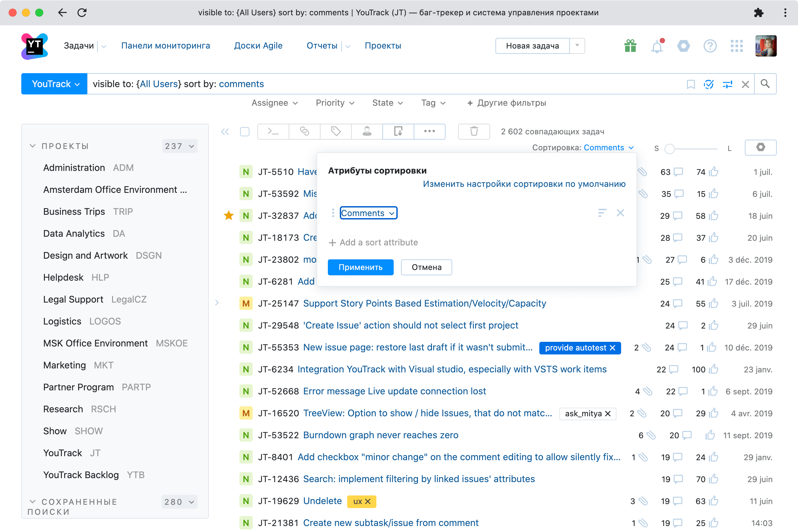
Task: Click the bookmark/save search icon
Action: 690,83
